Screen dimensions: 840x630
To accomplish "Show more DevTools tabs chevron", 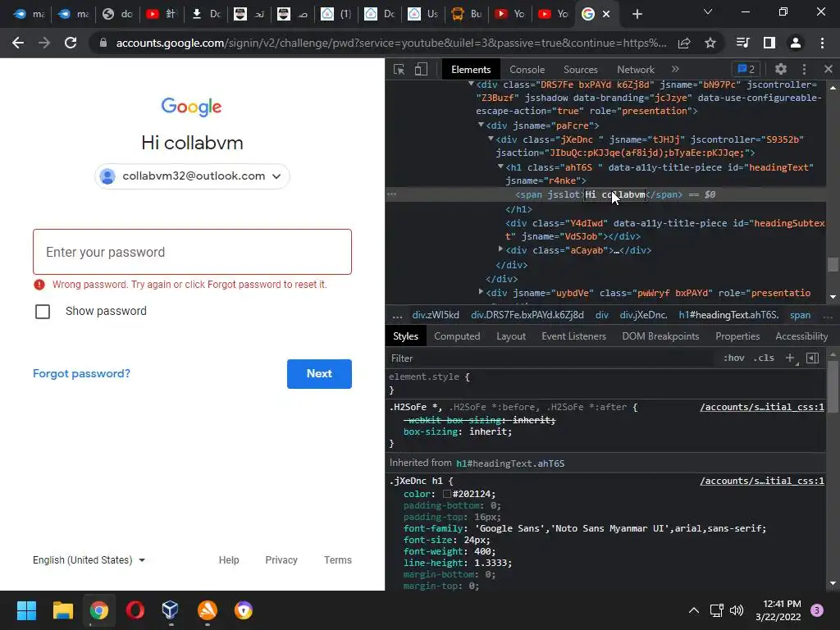I will (675, 69).
